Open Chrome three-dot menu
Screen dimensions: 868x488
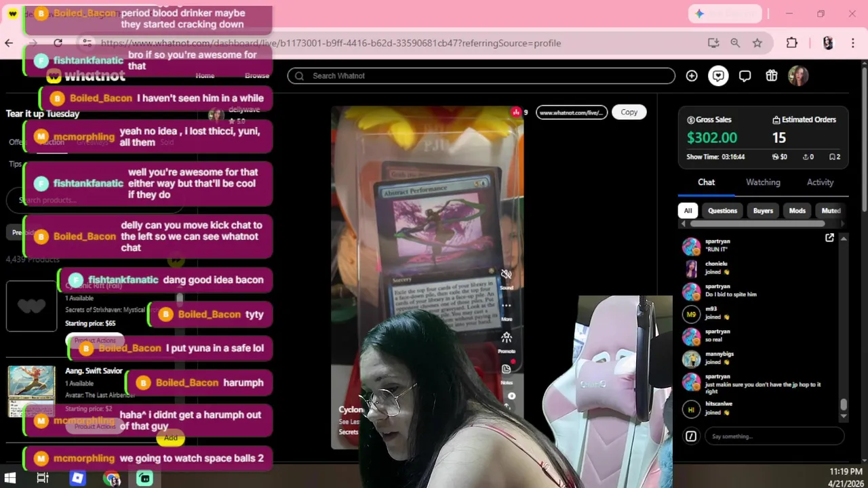click(x=852, y=43)
